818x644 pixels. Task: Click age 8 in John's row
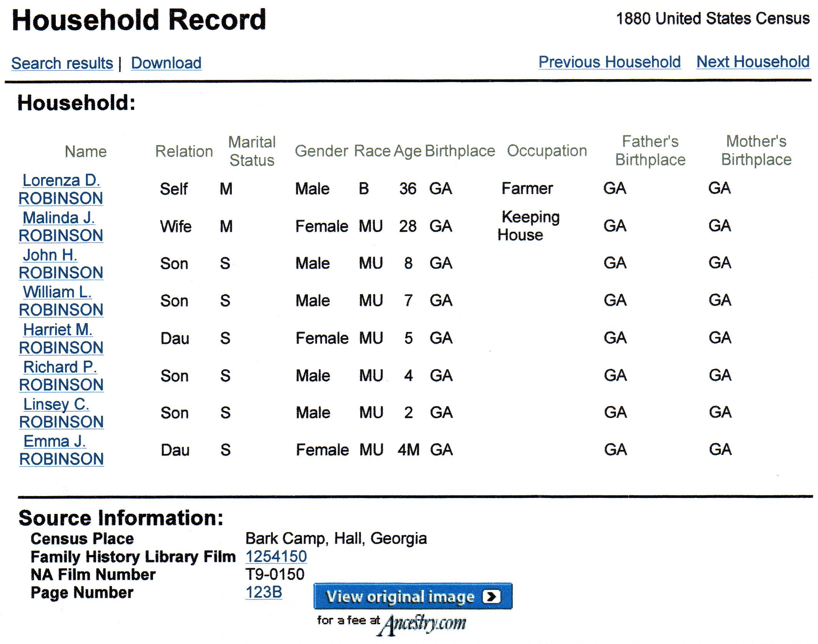point(408,264)
